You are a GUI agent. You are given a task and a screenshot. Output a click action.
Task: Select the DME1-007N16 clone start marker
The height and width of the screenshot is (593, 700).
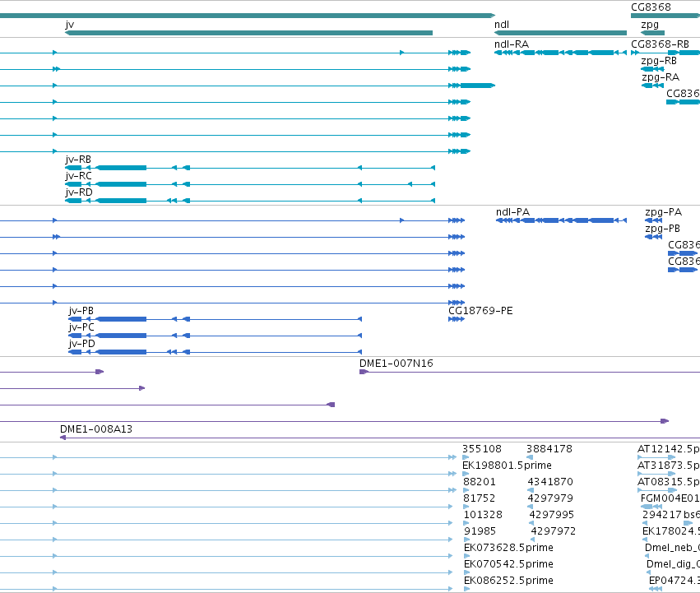pyautogui.click(x=364, y=372)
